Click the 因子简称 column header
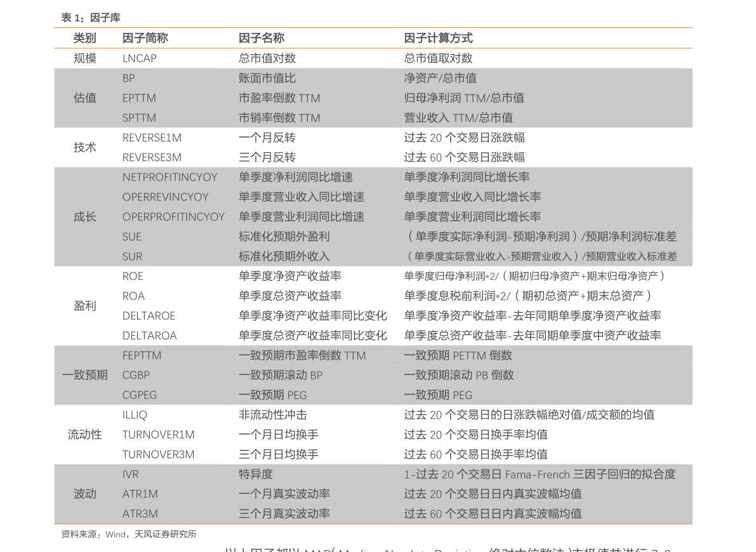This screenshot has width=756, height=552. coord(145,38)
